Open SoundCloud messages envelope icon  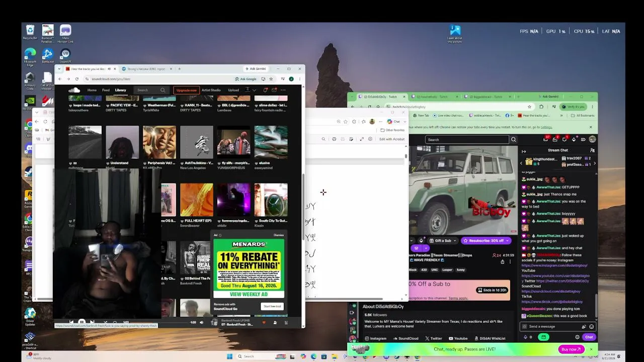(274, 90)
